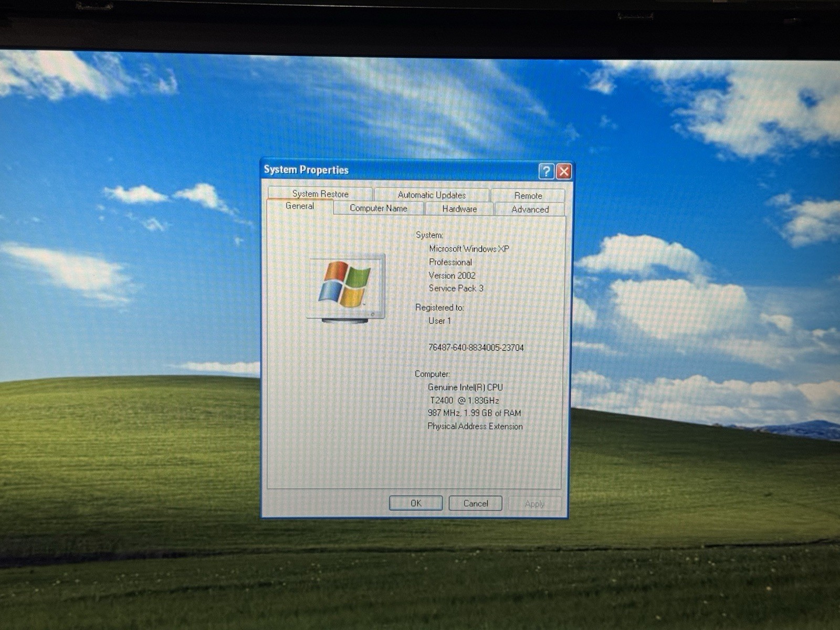Click the 'Physical Address Extension' text

click(475, 426)
